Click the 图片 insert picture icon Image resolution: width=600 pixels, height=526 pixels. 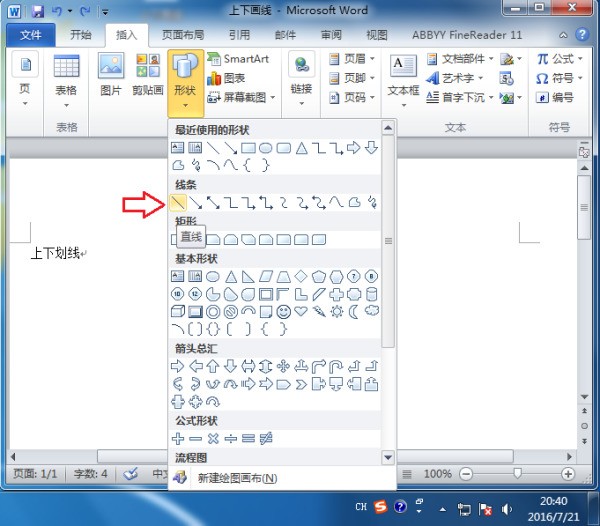pyautogui.click(x=111, y=76)
